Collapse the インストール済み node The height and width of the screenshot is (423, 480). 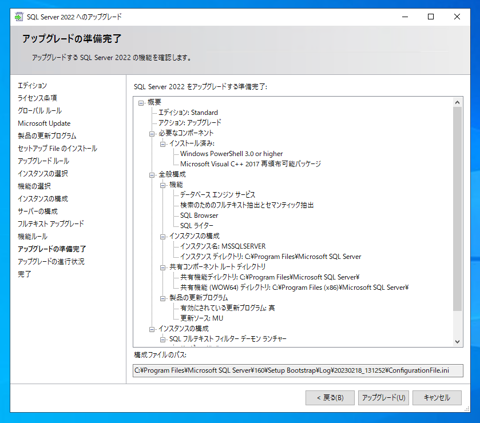coord(163,144)
